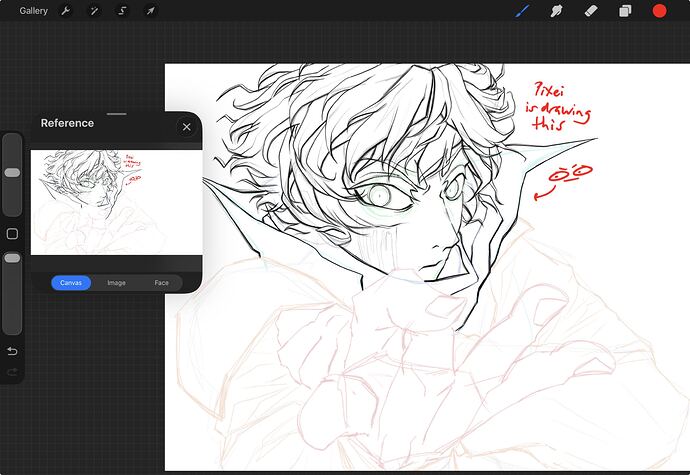Open the Actions wrench menu

[66, 11]
